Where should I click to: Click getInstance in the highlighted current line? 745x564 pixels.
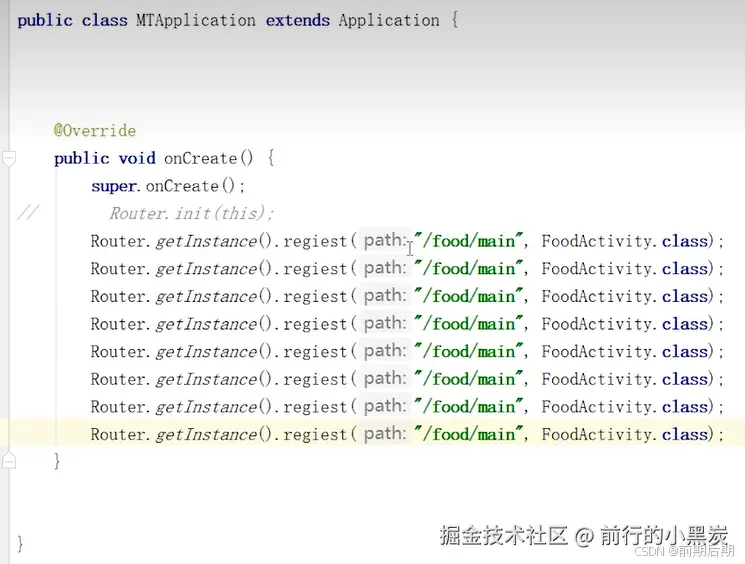pos(207,434)
